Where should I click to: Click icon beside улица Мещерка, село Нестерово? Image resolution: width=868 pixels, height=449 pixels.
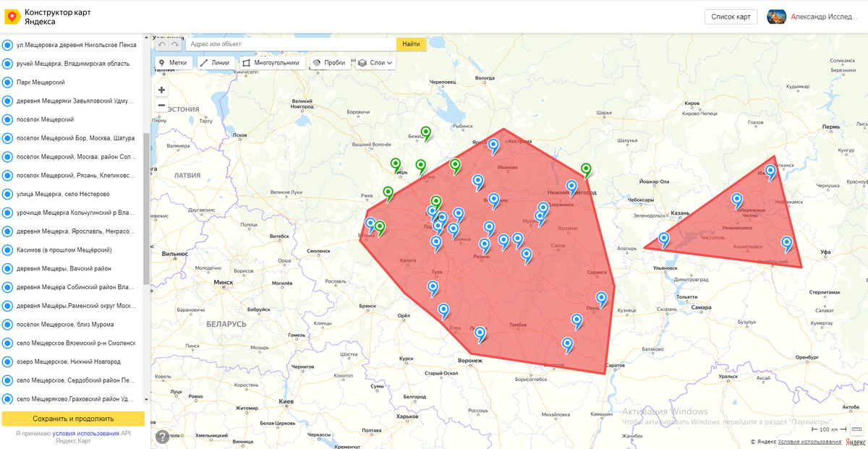click(8, 194)
